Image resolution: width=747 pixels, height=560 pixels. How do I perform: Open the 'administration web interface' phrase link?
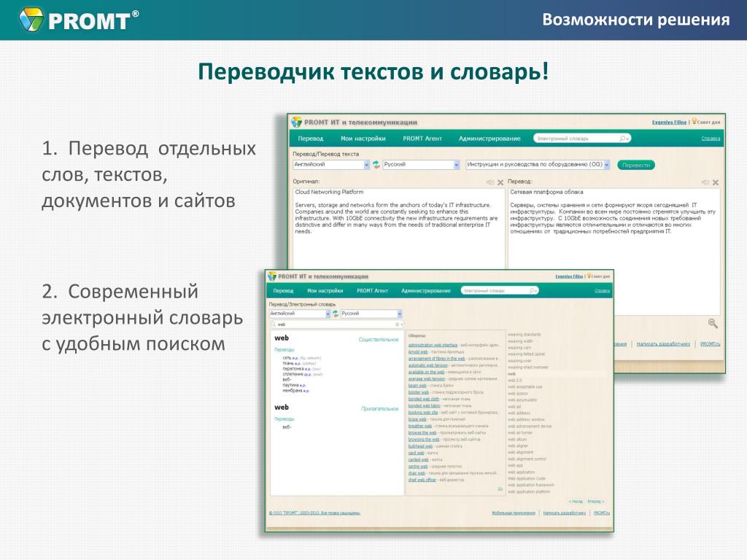pos(433,345)
